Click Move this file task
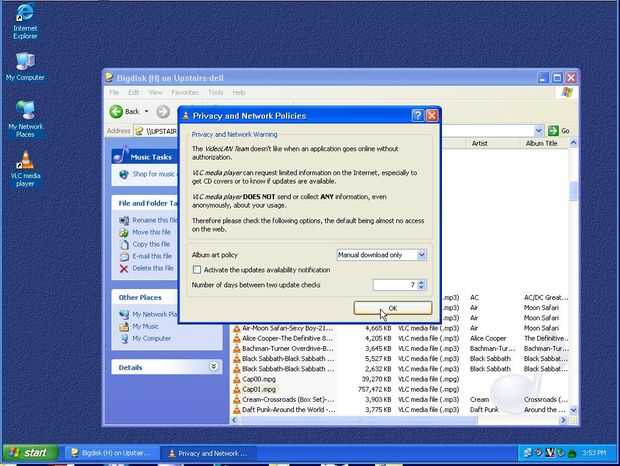 point(151,232)
